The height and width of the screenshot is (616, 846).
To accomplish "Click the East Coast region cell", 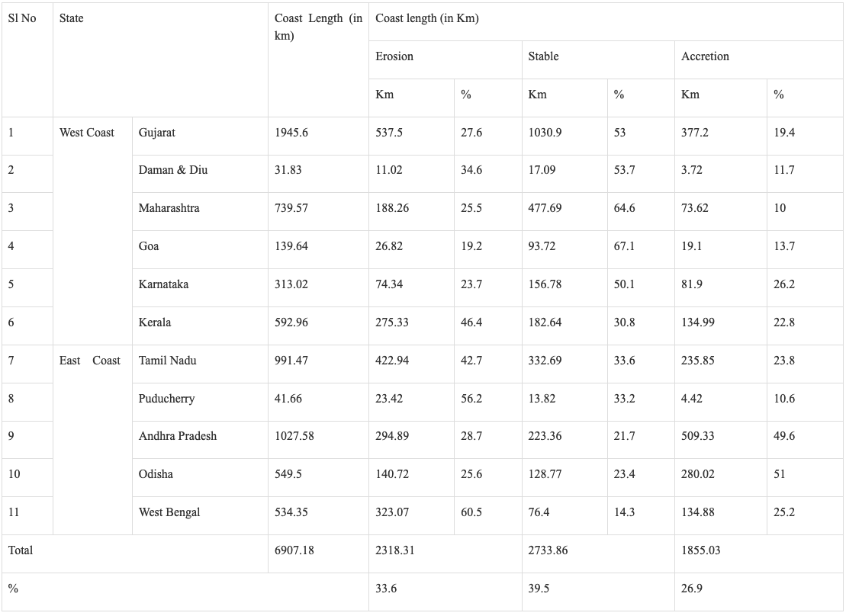I will tap(90, 361).
